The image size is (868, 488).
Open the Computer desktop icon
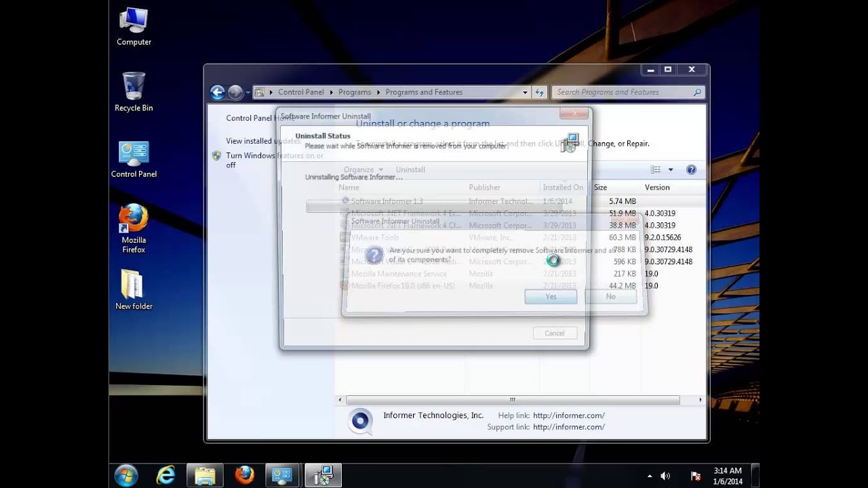[134, 27]
